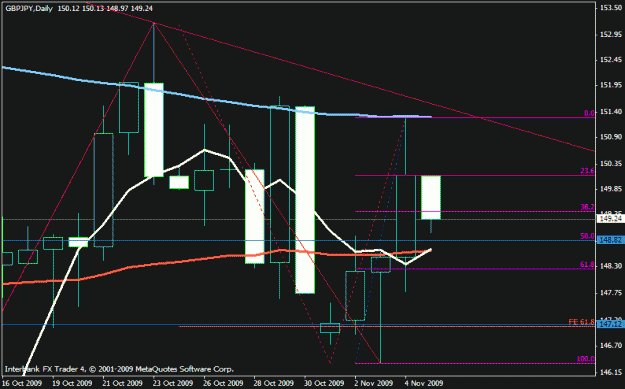
Task: Select the magenta Fibonacci 61.8 level label
Action: (587, 264)
